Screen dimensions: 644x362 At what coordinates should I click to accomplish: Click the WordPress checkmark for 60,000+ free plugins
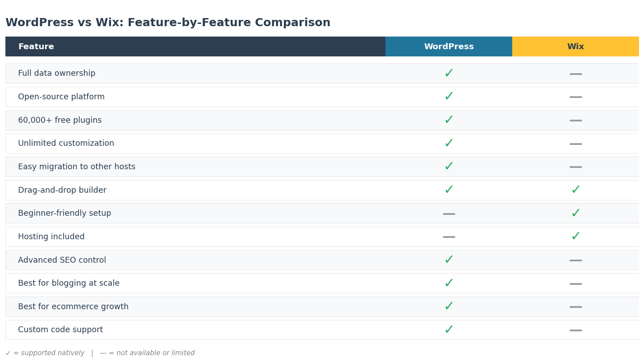click(x=449, y=120)
